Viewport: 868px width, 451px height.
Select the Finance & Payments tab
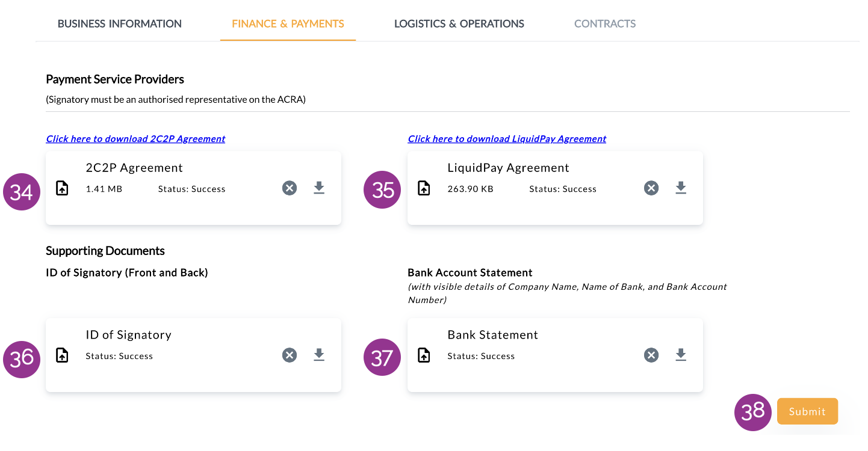pos(288,24)
